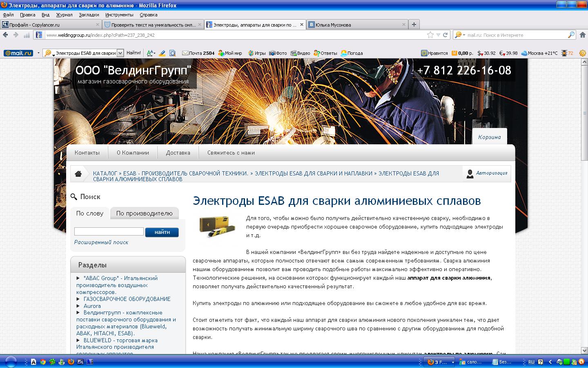
Task: Switch to the Профайл - Copylancer.ru tab
Action: click(51, 25)
